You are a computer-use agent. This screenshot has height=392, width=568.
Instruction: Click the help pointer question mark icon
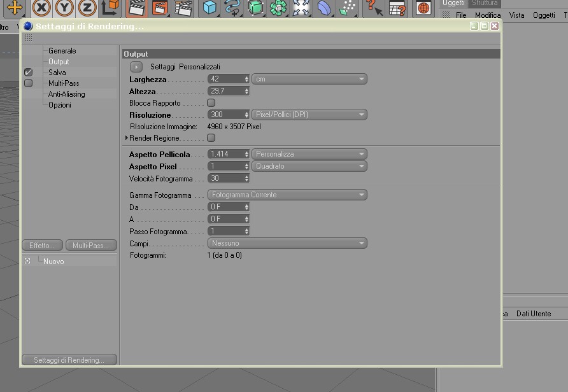(x=374, y=8)
